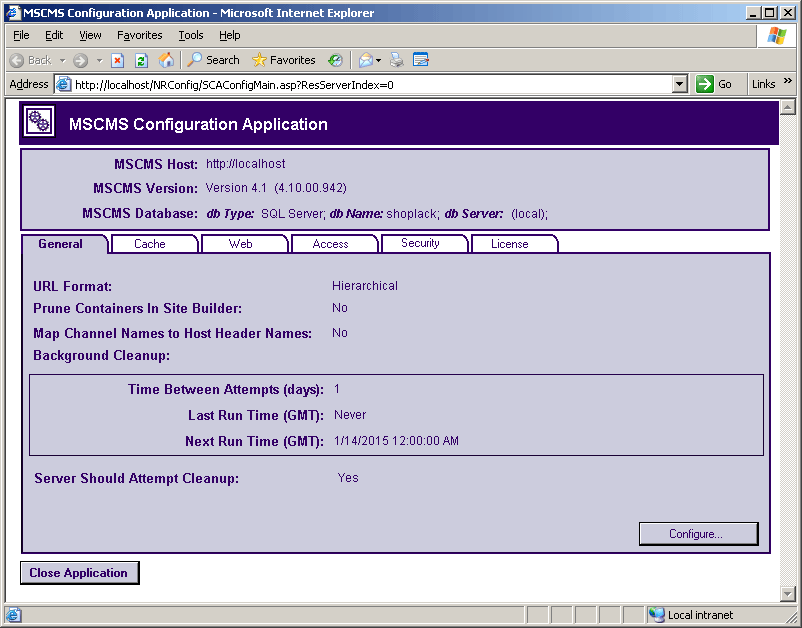Click the MSCMS gears logo icon
The height and width of the screenshot is (628, 802).
coord(39,122)
